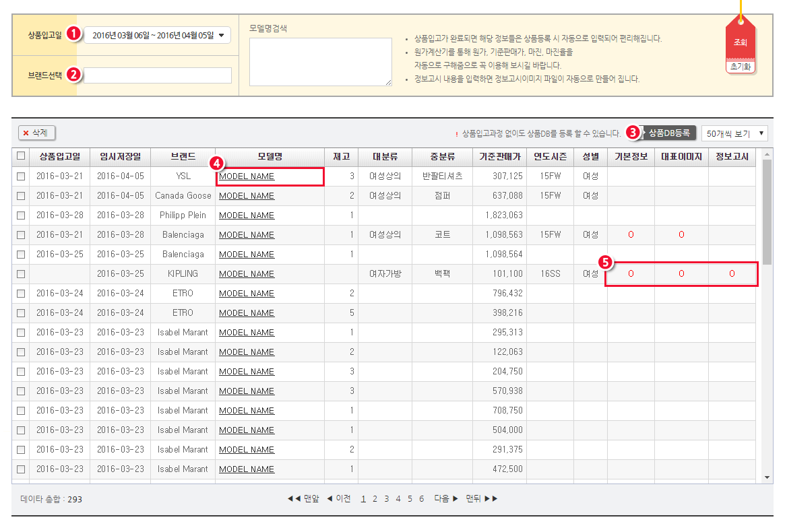Click the 상품DB등록 button
This screenshot has height=532, width=785.
coord(668,133)
